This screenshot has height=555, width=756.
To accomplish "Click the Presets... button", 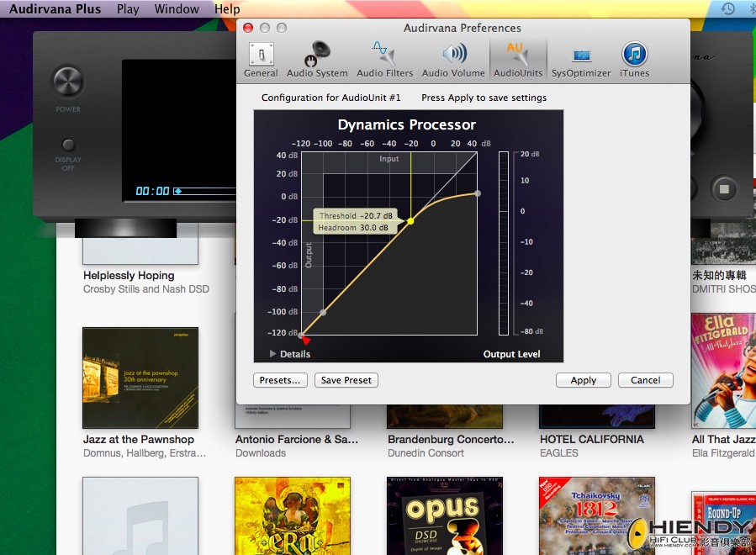I will click(280, 380).
